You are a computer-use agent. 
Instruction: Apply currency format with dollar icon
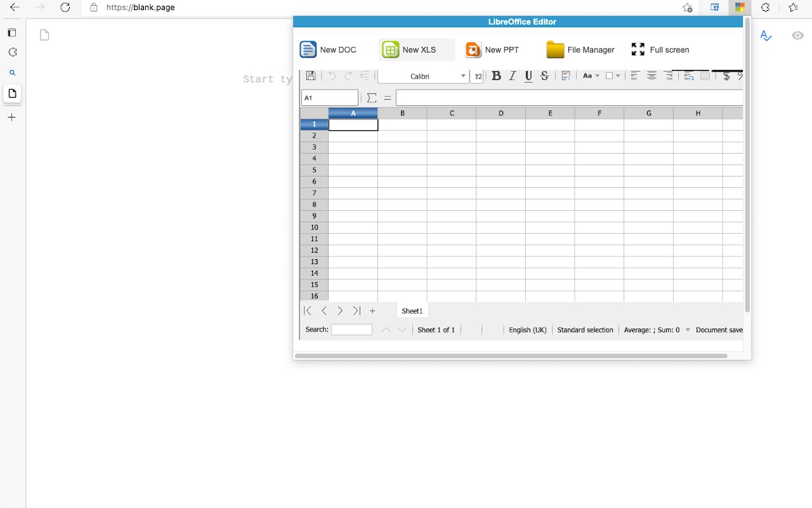pyautogui.click(x=726, y=76)
